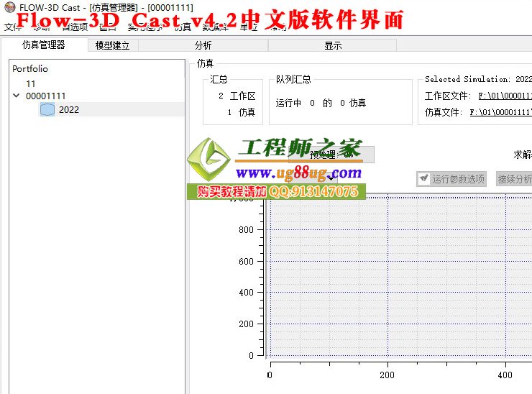
Task: Click the 预处理 button
Action: tap(331, 155)
